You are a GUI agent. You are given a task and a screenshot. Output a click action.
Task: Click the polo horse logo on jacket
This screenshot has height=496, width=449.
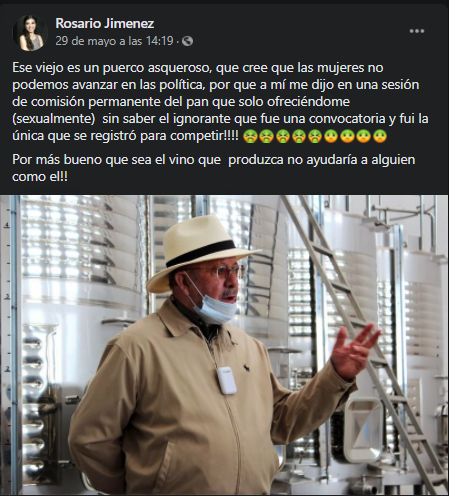[x=247, y=368]
